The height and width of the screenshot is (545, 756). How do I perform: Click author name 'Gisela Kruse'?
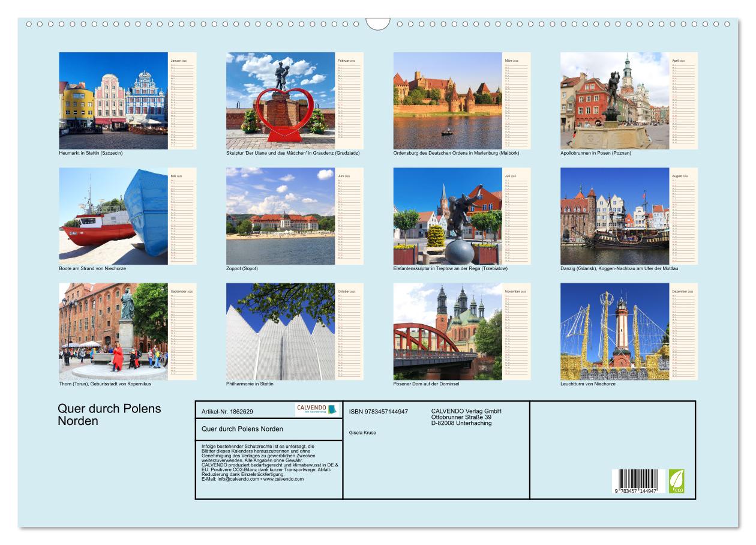click(x=362, y=433)
